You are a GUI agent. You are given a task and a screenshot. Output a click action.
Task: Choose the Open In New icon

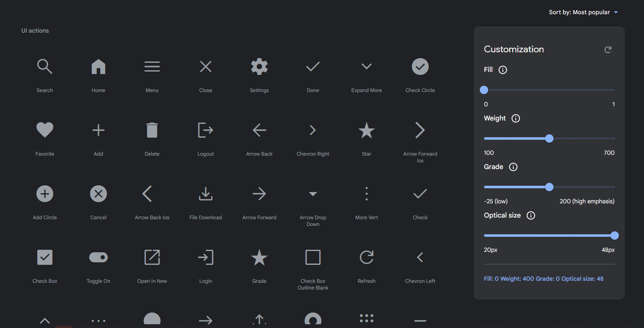tap(152, 257)
